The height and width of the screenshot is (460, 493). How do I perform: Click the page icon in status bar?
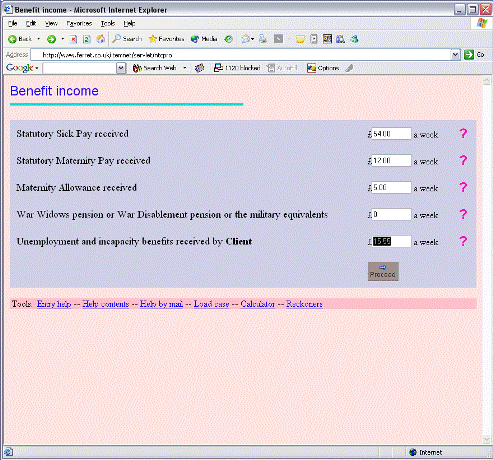(x=8, y=452)
